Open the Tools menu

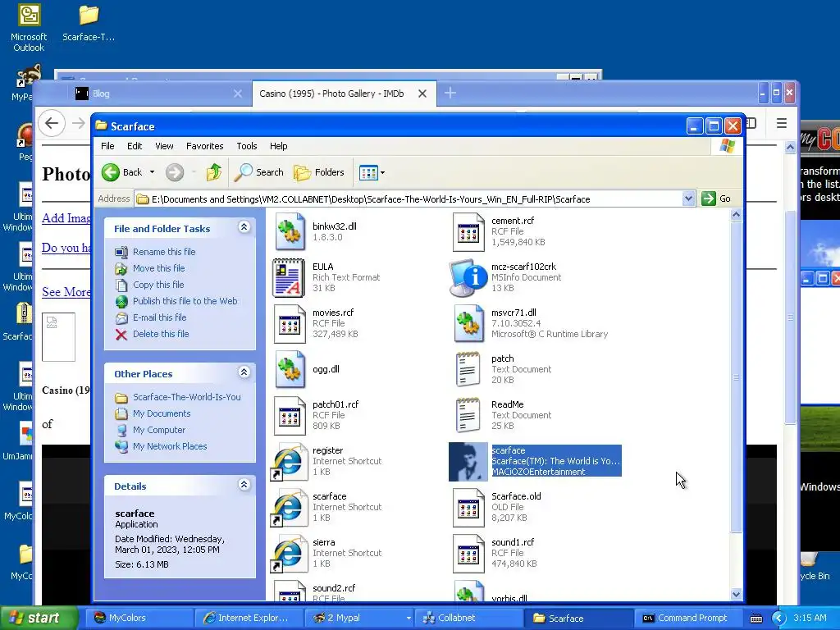[x=246, y=146]
